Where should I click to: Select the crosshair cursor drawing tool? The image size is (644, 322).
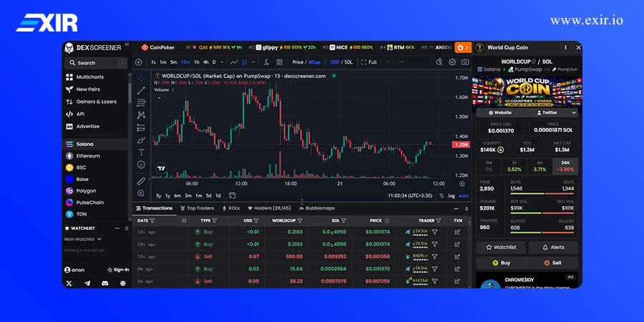(141, 78)
